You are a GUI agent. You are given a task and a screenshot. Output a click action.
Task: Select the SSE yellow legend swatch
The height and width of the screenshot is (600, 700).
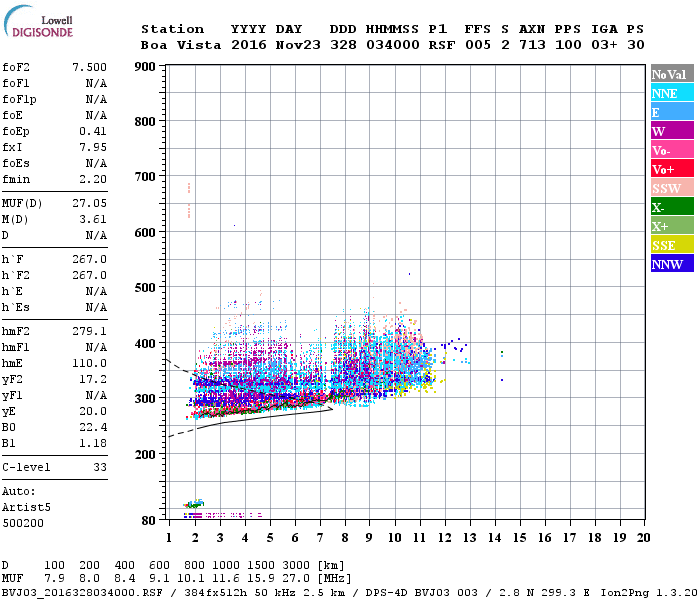[x=672, y=245]
